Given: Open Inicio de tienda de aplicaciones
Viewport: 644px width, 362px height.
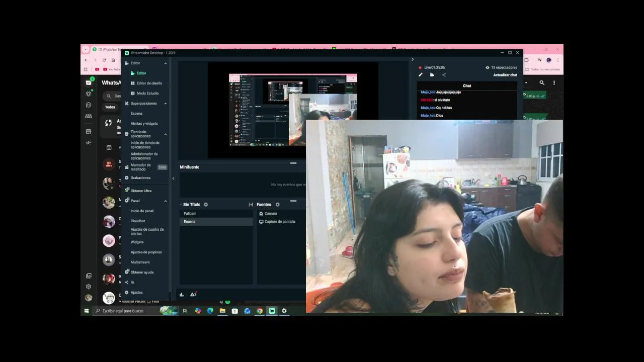Looking at the screenshot, I should click(145, 145).
